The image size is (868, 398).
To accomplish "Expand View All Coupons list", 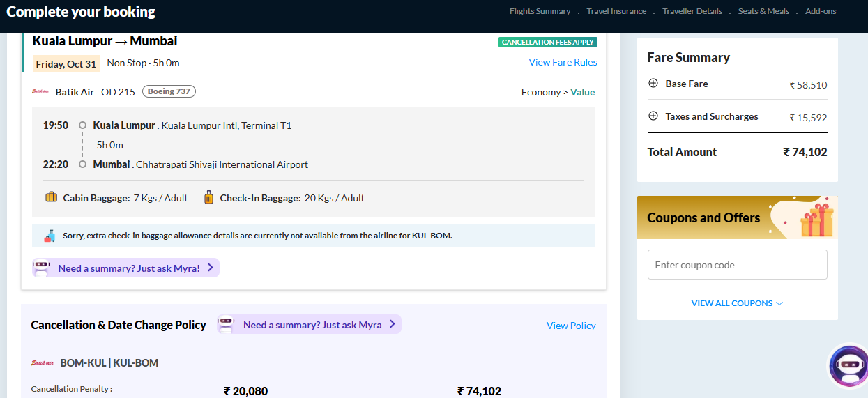I will point(737,303).
